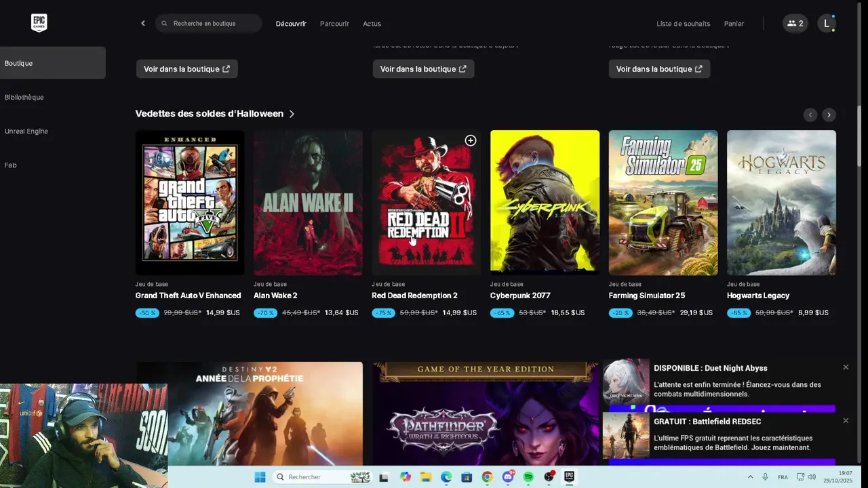Show hidden system tray icons
The image size is (868, 488).
click(750, 477)
